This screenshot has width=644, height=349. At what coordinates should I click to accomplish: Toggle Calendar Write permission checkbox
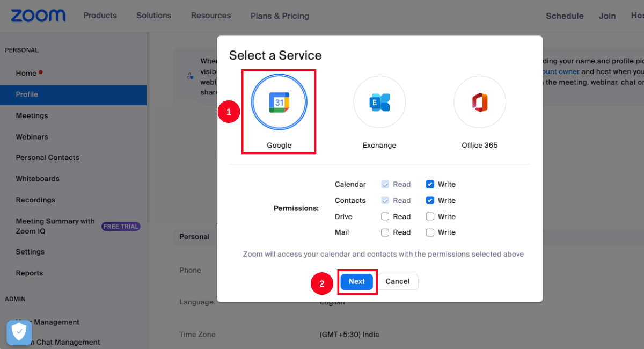(430, 184)
